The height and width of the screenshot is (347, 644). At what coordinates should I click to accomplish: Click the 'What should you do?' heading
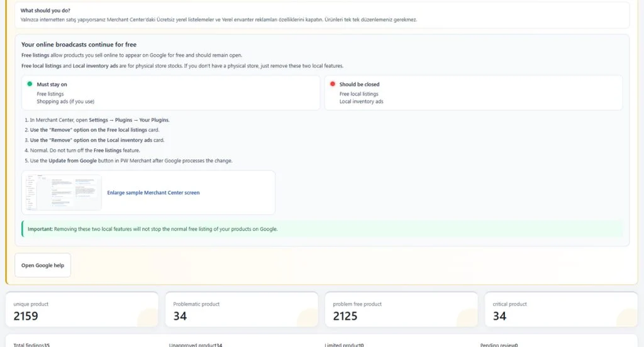click(x=45, y=10)
